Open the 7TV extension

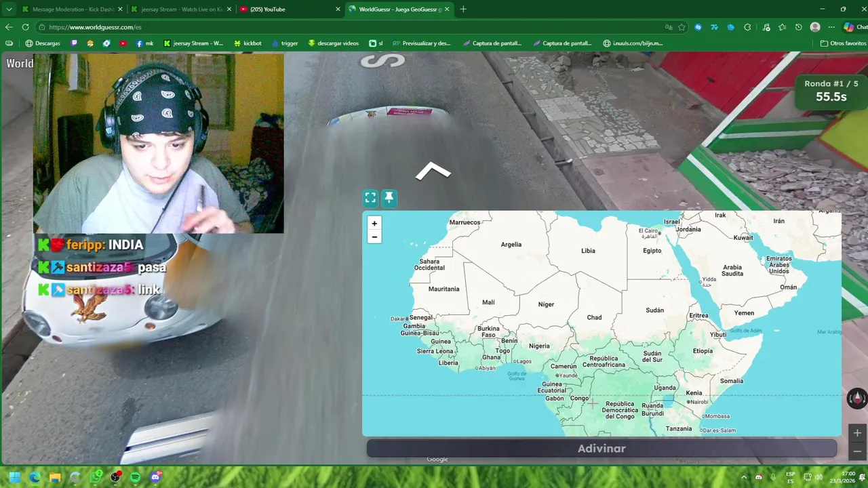pos(715,27)
